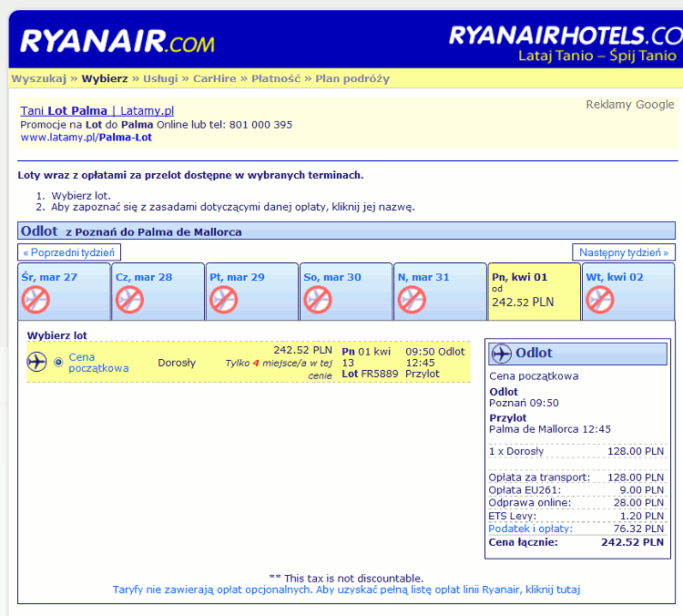Click the Ryanair.com logo

[117, 41]
